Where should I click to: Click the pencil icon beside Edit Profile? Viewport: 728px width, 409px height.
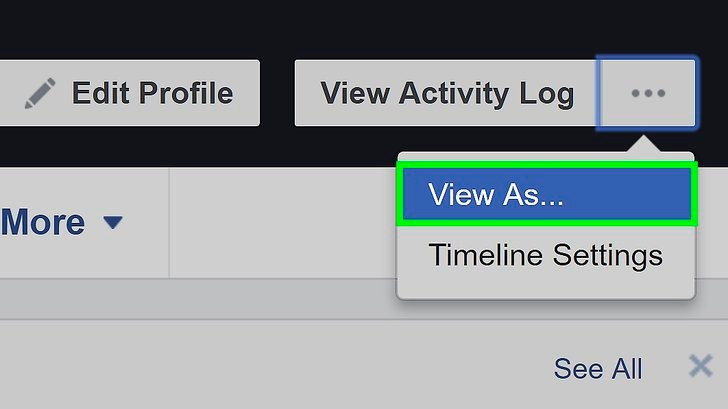coord(40,94)
